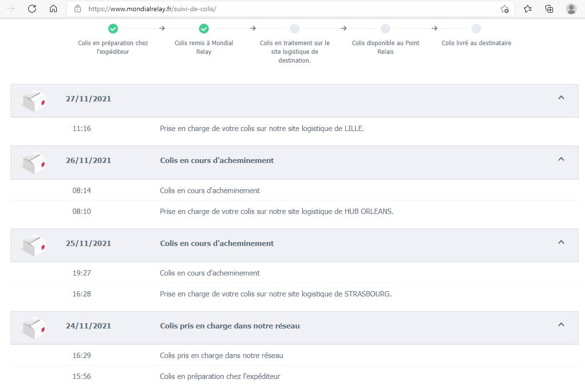This screenshot has height=392, width=585.
Task: Click green check for remis à Mondial Relay
Action: point(204,29)
